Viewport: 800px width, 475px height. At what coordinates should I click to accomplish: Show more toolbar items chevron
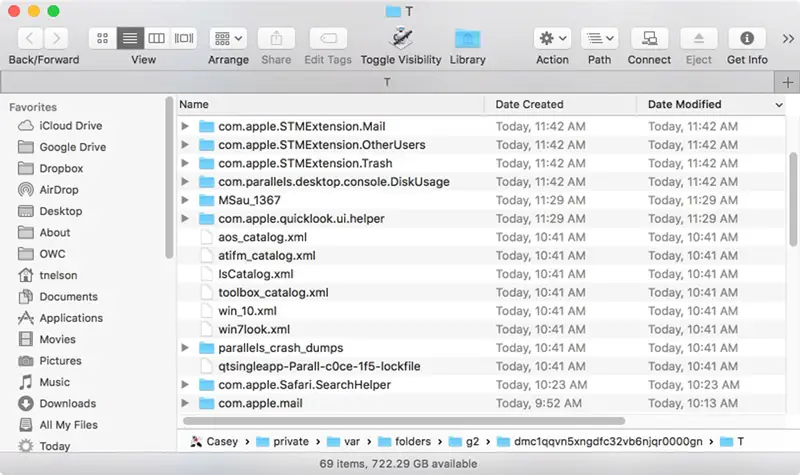point(788,39)
